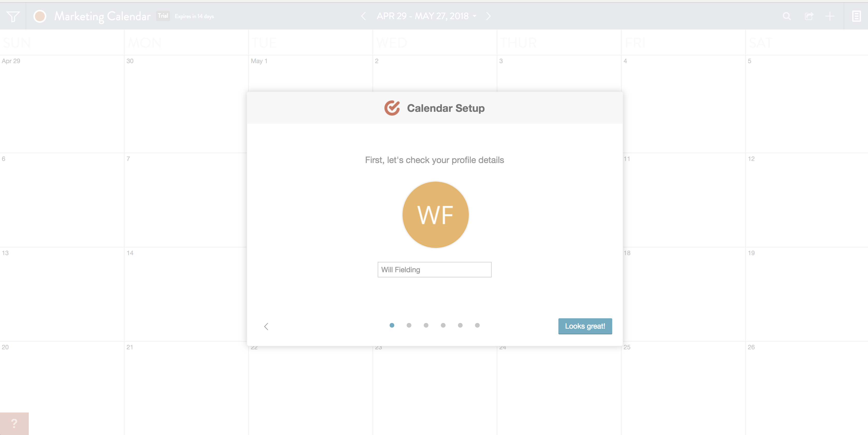
Task: Go to previous date range arrow
Action: [363, 16]
